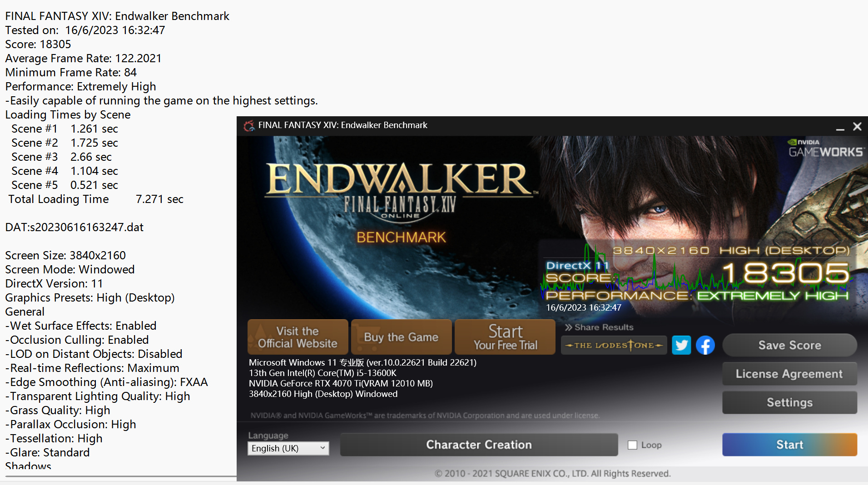Image resolution: width=868 pixels, height=485 pixels.
Task: Start the benchmark run
Action: 790,445
